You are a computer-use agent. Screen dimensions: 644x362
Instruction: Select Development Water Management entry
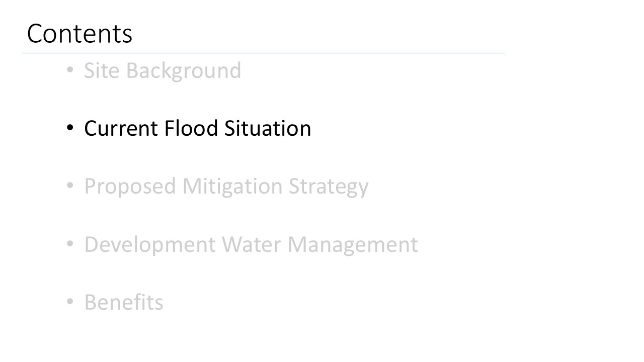251,244
